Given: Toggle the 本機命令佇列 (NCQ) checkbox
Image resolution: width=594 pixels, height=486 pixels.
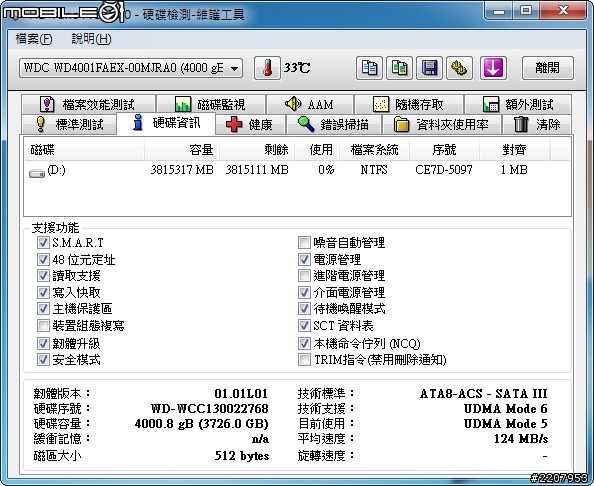Looking at the screenshot, I should [x=304, y=343].
